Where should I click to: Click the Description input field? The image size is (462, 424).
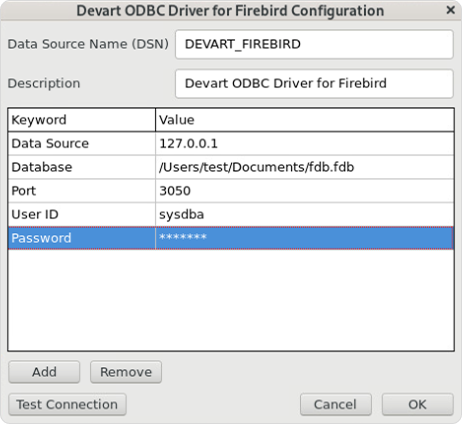[x=314, y=84]
